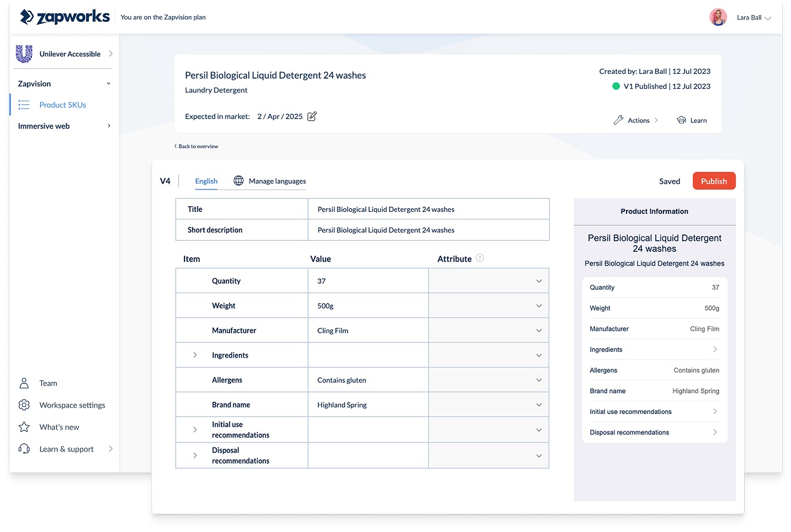Click the Actions wrench icon

coord(618,120)
